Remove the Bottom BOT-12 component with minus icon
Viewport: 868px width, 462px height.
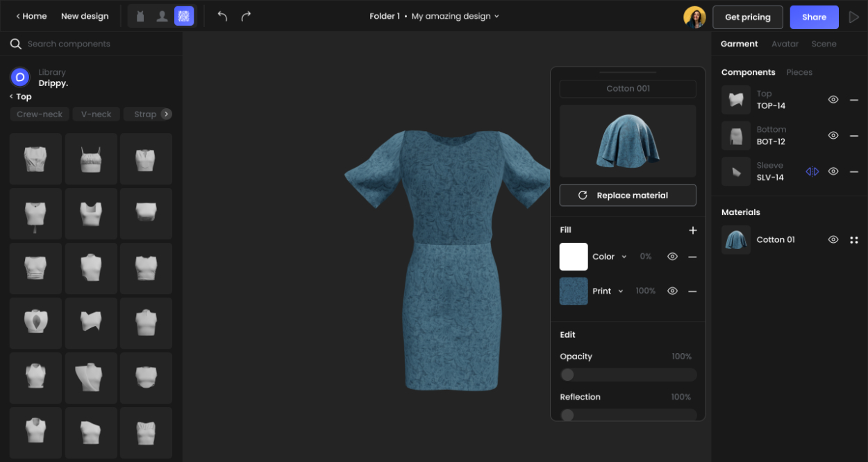click(854, 136)
